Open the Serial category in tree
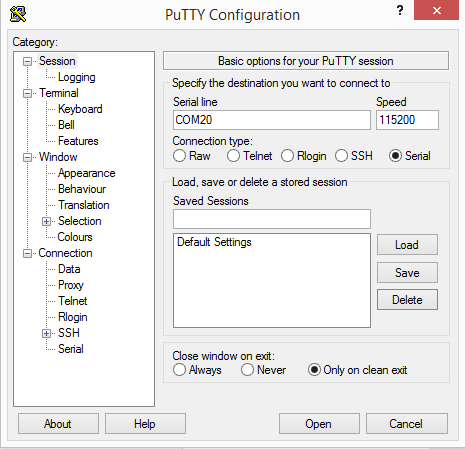465x449 pixels. 71,349
